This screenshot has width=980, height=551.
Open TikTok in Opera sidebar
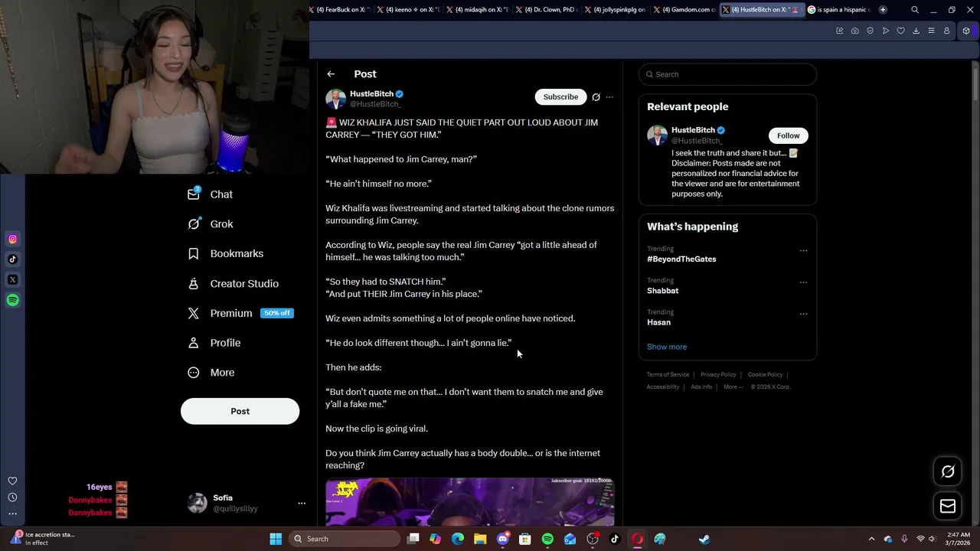click(12, 259)
